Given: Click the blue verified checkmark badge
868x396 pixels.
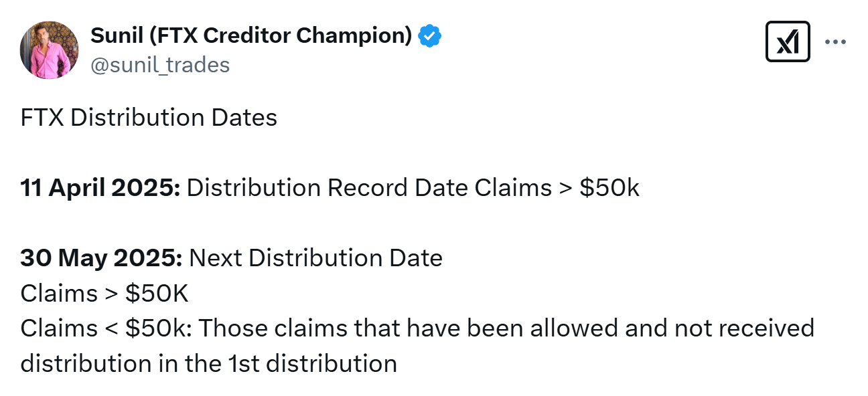Looking at the screenshot, I should tap(429, 35).
